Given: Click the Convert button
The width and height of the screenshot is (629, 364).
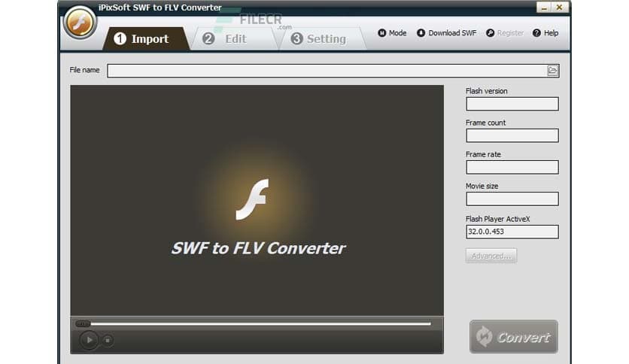Looking at the screenshot, I should tap(513, 337).
